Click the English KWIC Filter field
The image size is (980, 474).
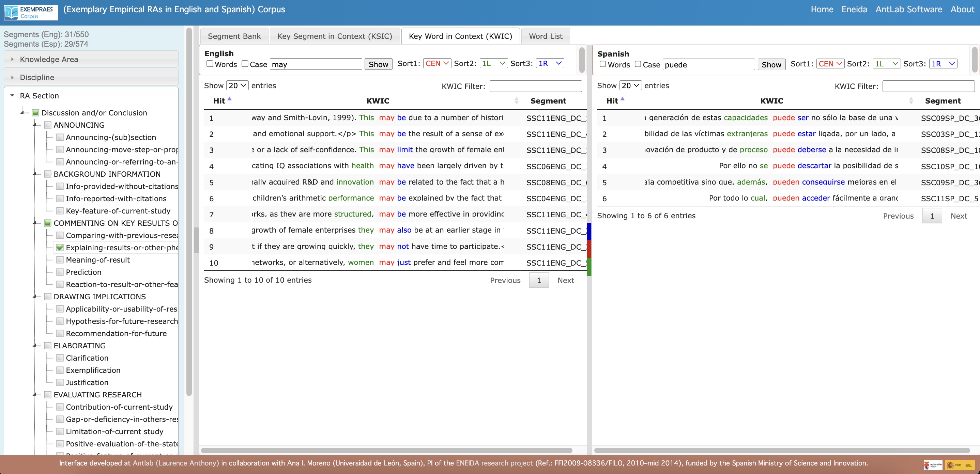pos(535,86)
